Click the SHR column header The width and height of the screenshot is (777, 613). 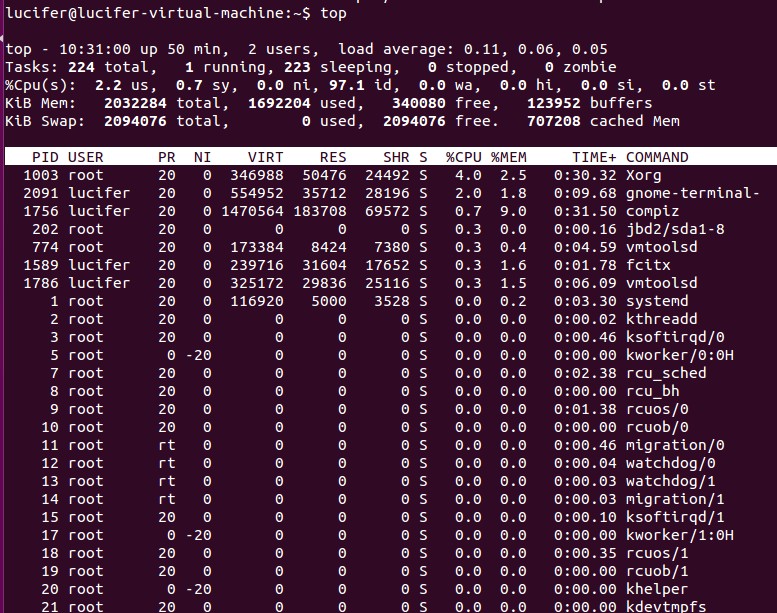pos(396,158)
